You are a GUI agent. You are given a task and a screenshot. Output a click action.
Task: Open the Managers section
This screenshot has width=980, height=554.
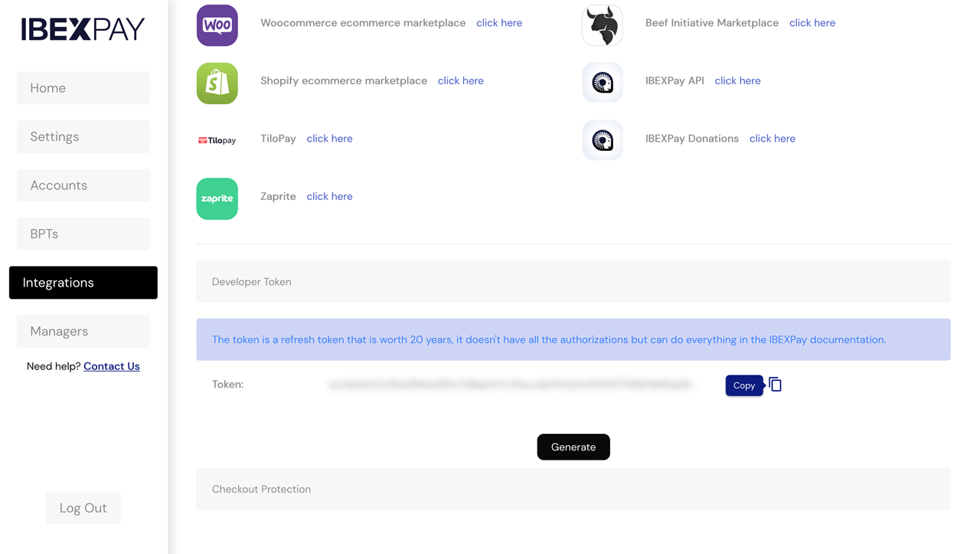[x=83, y=331]
